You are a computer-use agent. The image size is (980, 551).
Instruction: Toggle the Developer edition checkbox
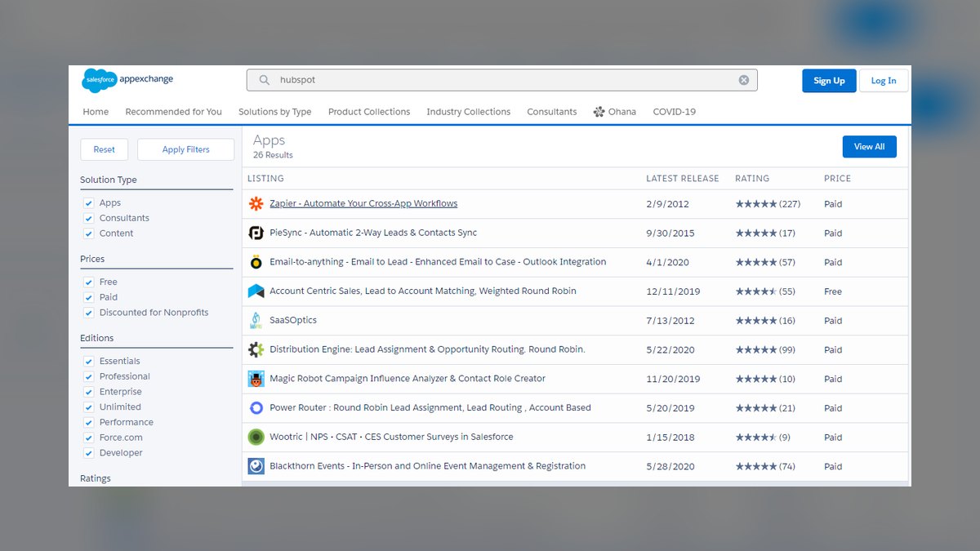tap(89, 453)
